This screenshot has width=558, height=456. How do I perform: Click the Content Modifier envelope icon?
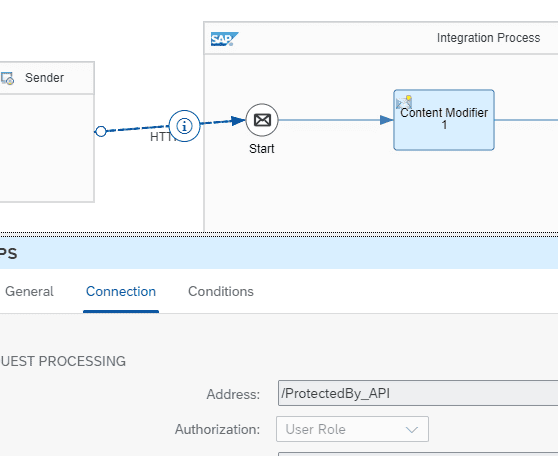click(x=404, y=102)
